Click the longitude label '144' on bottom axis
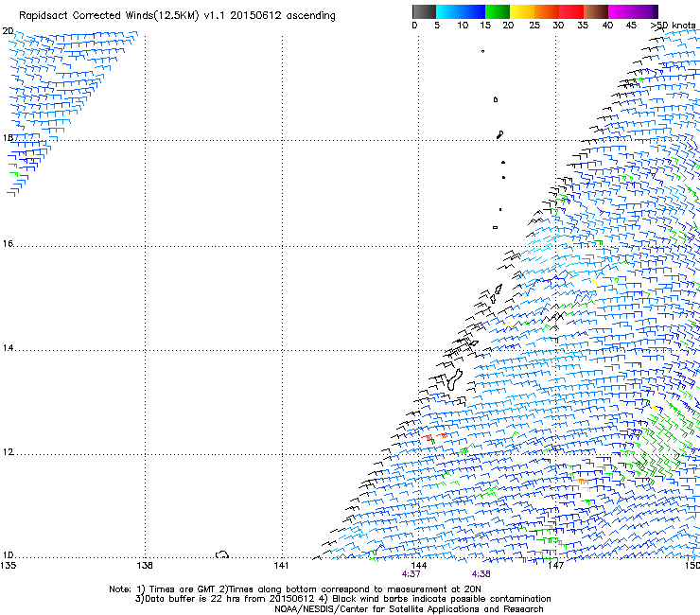 [418, 566]
